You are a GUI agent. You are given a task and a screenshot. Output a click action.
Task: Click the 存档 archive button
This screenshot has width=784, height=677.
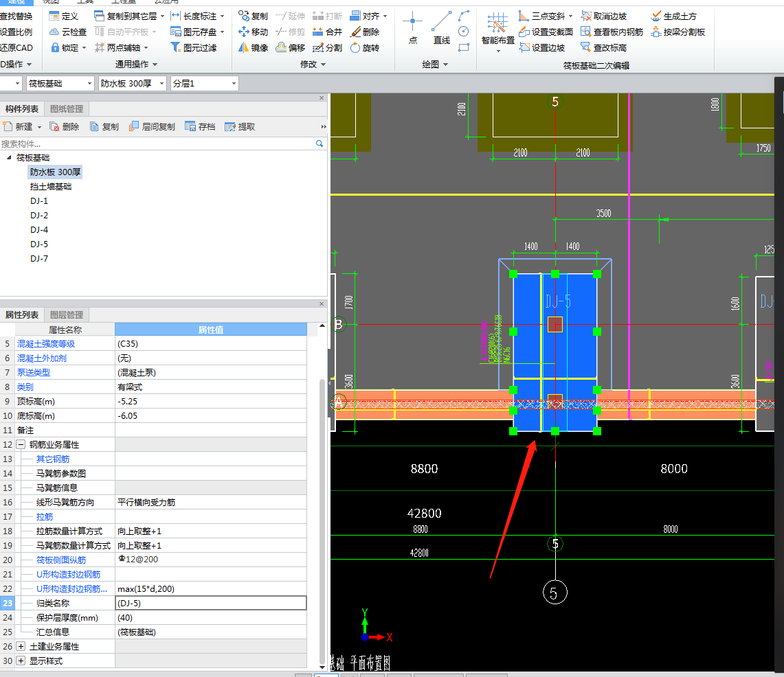click(x=200, y=127)
